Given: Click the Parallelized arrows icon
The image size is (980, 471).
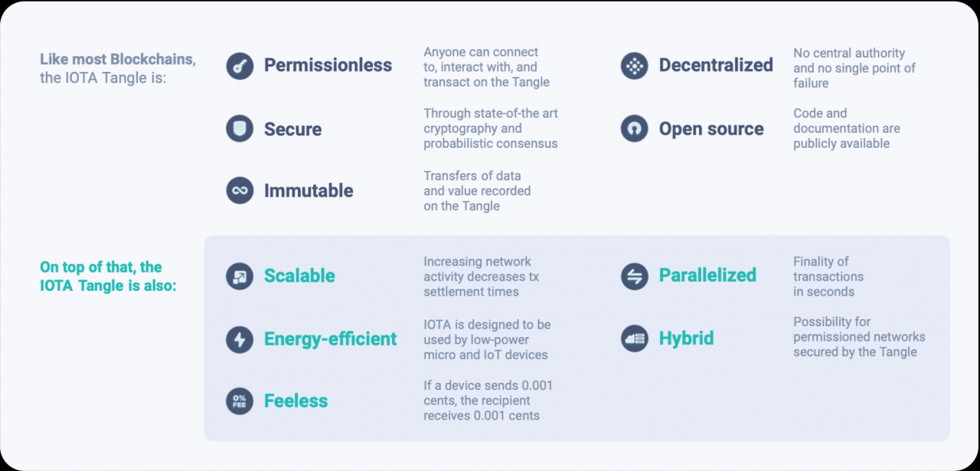Looking at the screenshot, I should [634, 276].
